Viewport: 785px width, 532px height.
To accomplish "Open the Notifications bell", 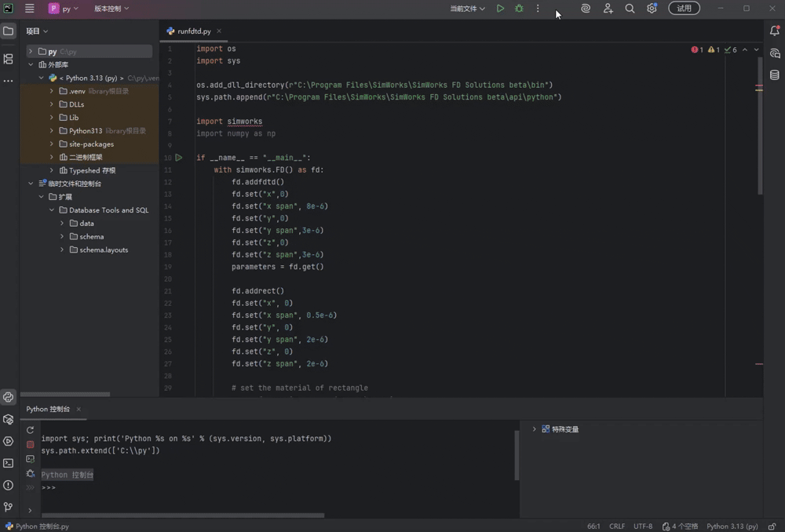I will [x=775, y=31].
